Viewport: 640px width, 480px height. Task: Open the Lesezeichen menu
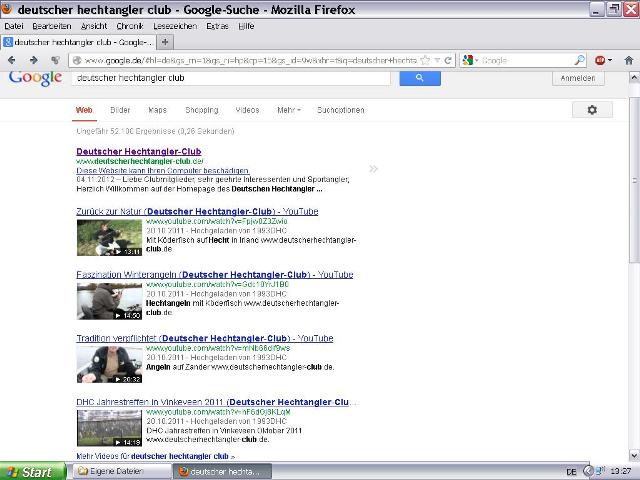(x=175, y=26)
